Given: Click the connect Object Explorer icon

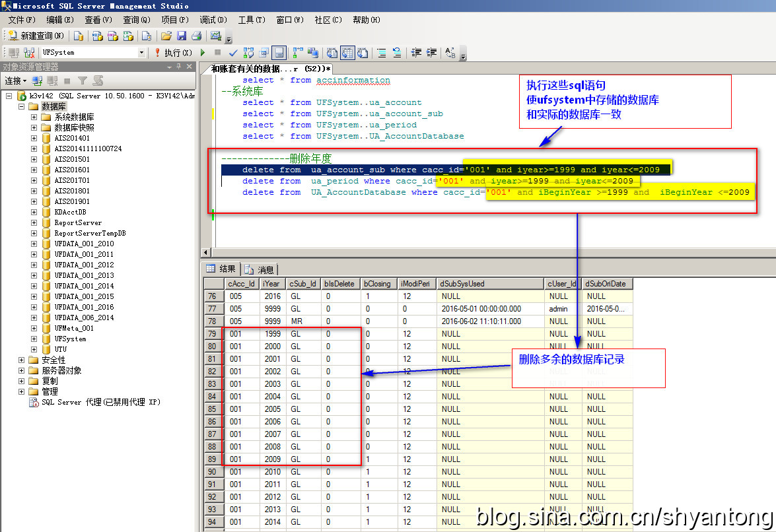Looking at the screenshot, I should 38,81.
